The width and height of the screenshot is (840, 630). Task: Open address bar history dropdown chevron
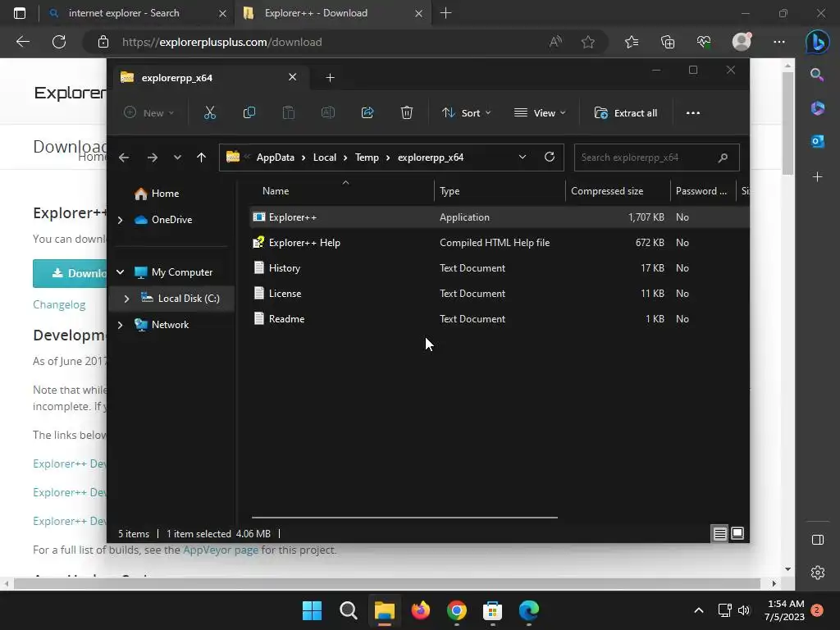pos(523,157)
